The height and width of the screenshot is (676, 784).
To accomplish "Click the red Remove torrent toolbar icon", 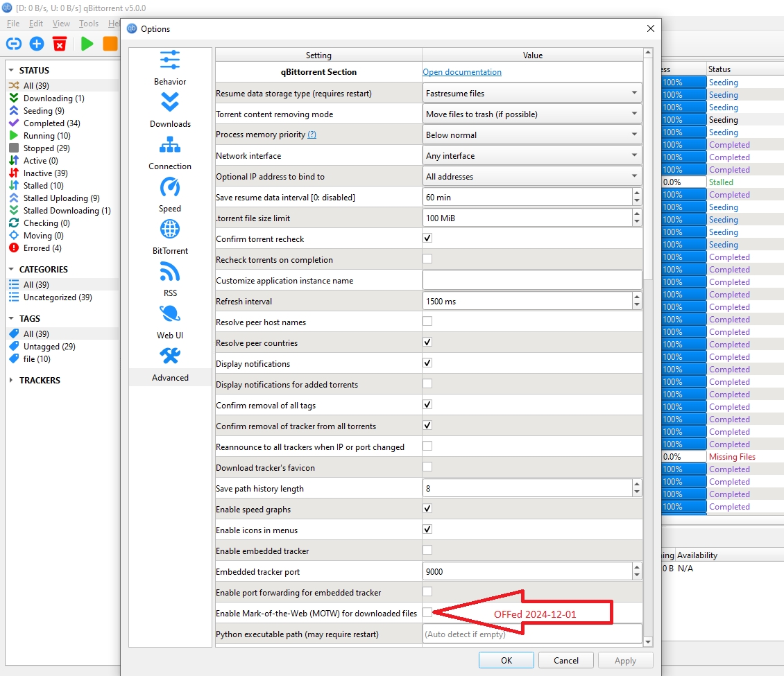I will coord(60,44).
